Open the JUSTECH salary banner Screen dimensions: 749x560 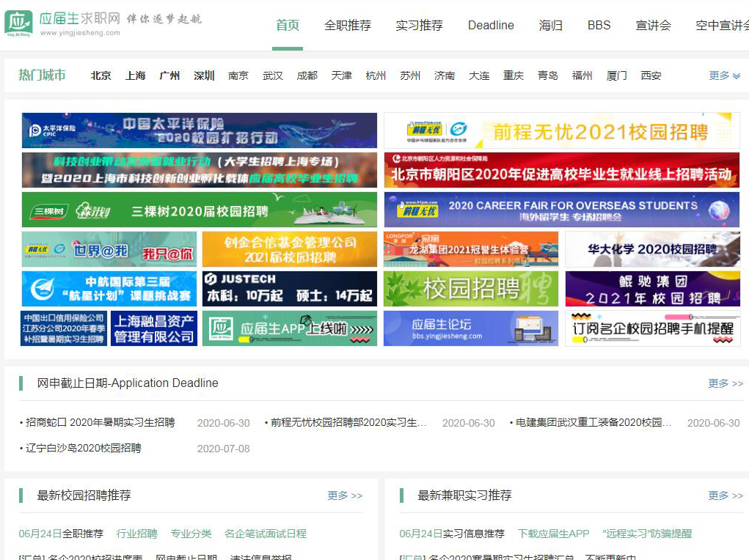290,289
